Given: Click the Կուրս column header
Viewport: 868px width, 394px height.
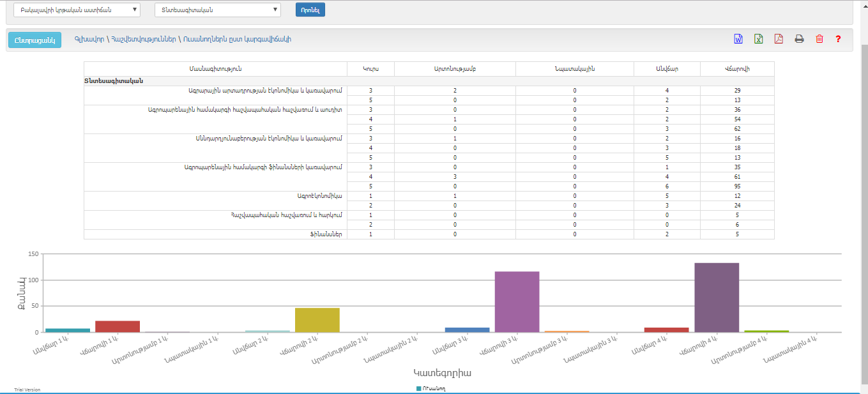Looking at the screenshot, I should 370,68.
